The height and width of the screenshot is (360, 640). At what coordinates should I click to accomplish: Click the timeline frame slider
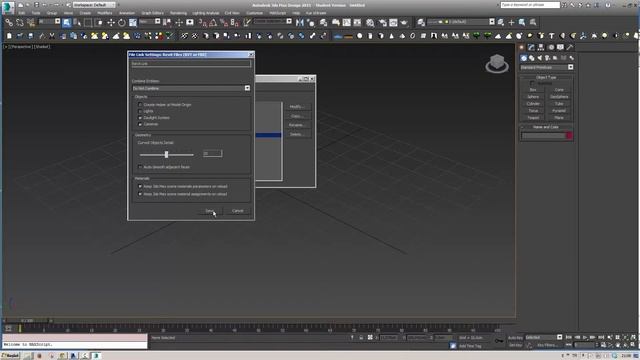point(27,320)
